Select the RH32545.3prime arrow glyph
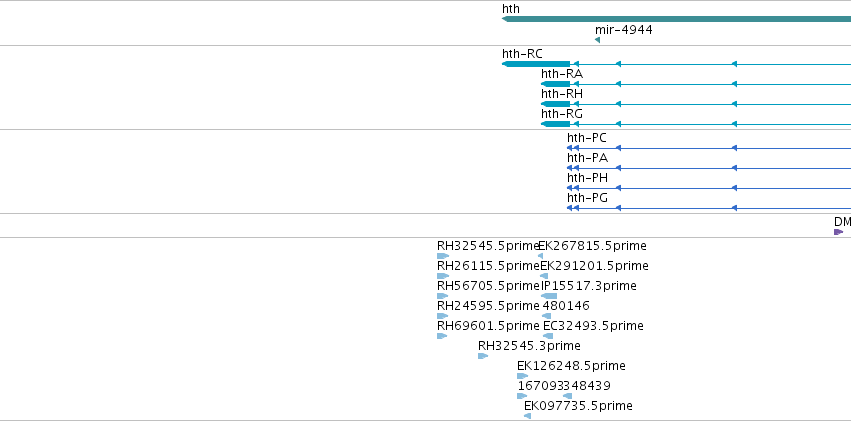 (483, 356)
